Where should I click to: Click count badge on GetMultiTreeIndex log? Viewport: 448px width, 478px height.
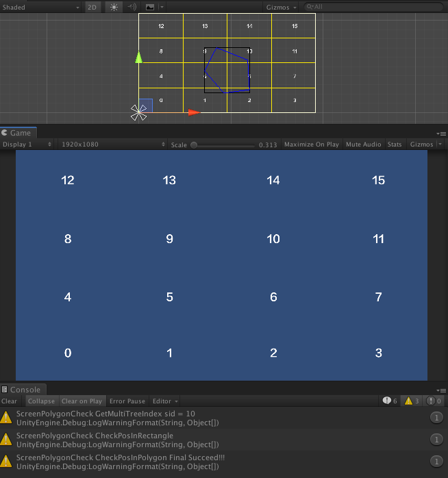pyautogui.click(x=436, y=418)
